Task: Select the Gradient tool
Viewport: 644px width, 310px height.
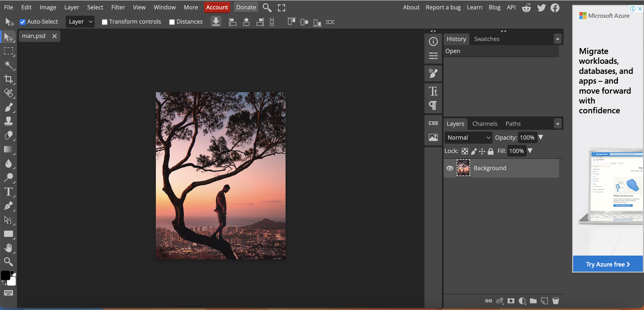Action: point(9,150)
